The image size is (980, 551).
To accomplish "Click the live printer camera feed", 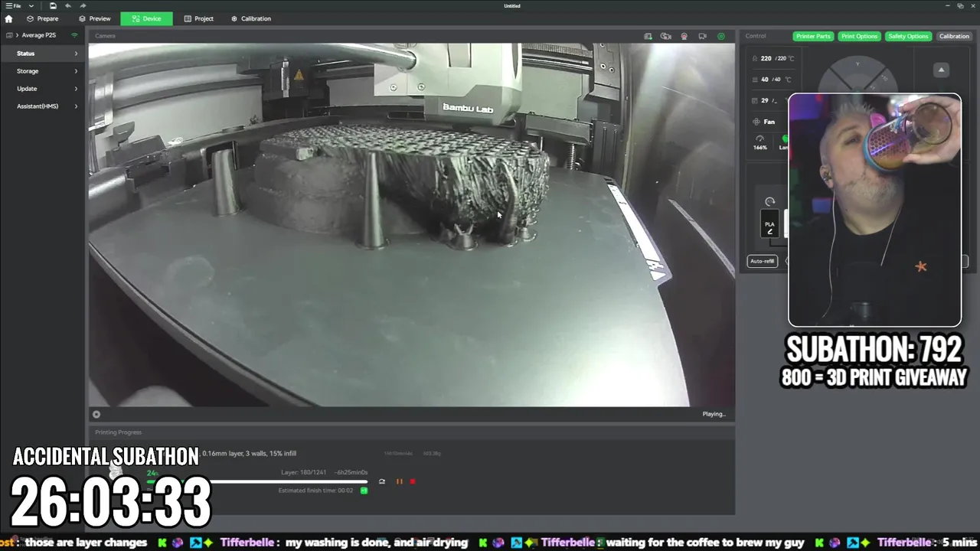I will [411, 224].
